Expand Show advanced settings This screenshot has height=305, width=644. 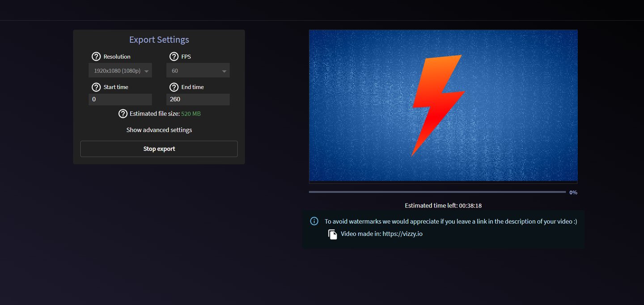[x=159, y=130]
